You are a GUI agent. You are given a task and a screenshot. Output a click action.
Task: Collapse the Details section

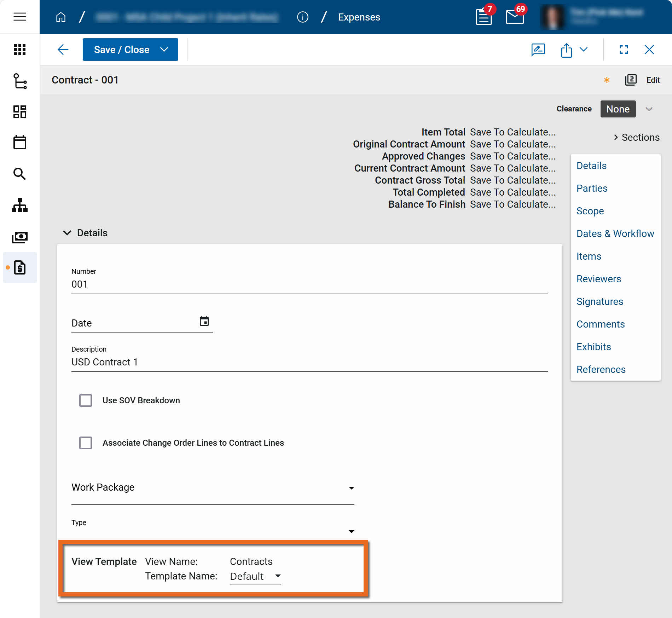[x=67, y=233]
